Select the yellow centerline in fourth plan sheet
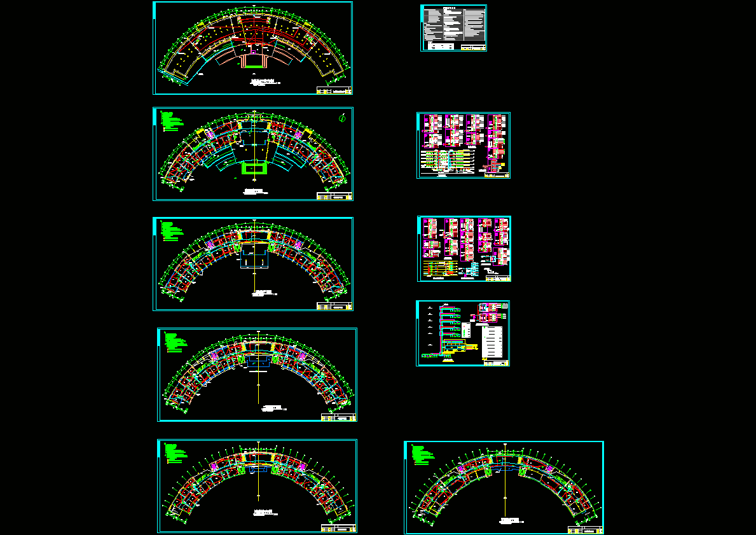 [x=259, y=367]
